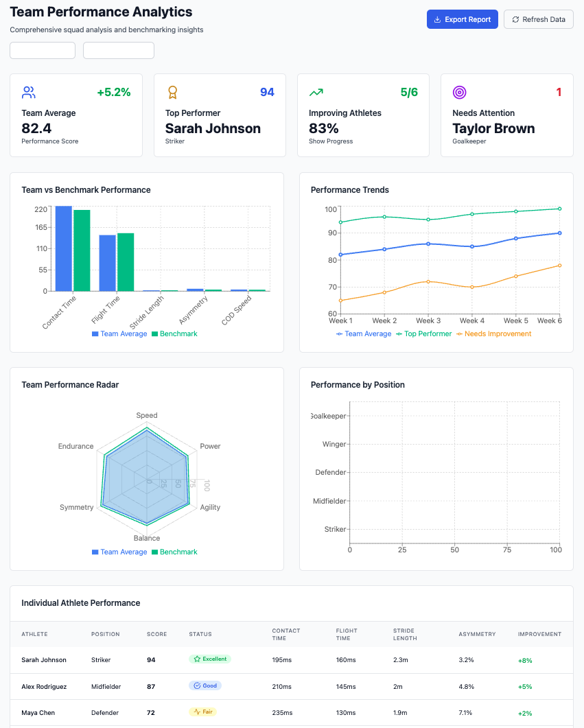The image size is (584, 728).
Task: Click the purple target icon on Needs Attention card
Action: point(459,93)
